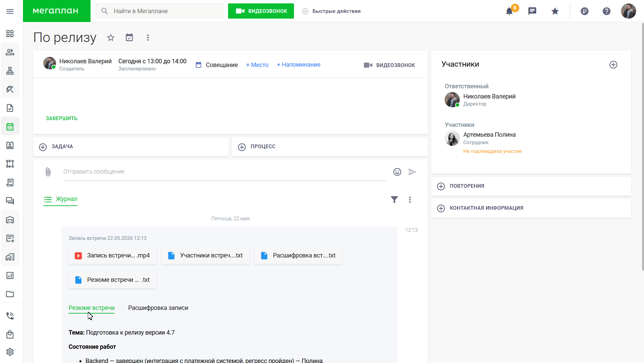This screenshot has width=644, height=363.
Task: Select the Журнал tab
Action: pyautogui.click(x=60, y=199)
